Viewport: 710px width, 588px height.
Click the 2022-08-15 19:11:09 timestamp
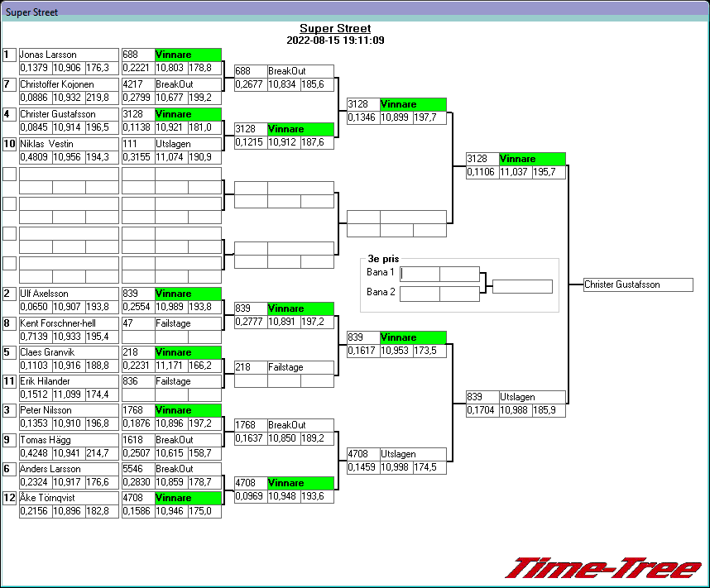point(334,40)
